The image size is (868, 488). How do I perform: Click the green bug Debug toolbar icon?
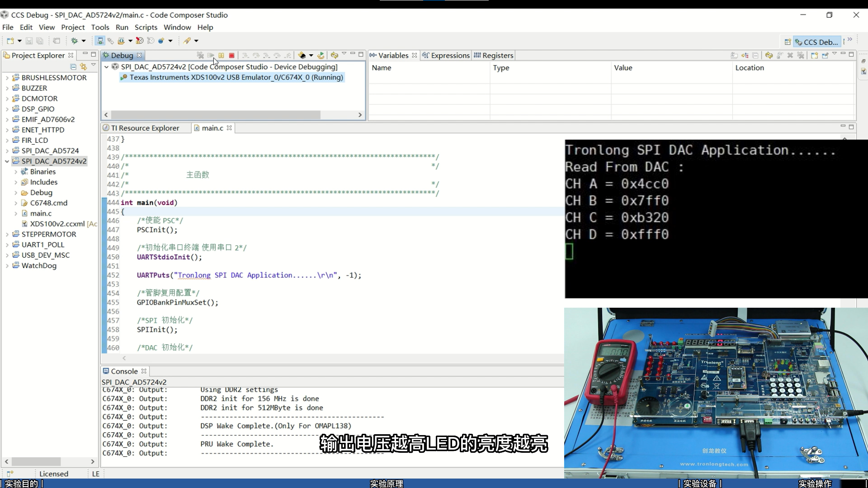(75, 41)
